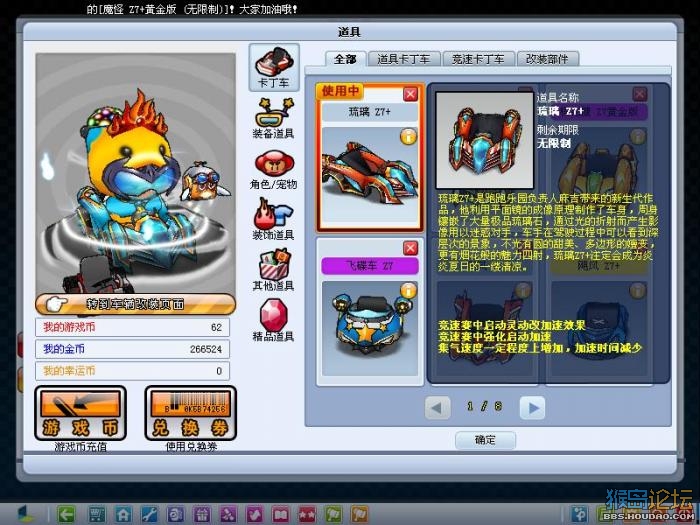This screenshot has width=700, height=525.
Task: Click the info icon on 飞碟车 Z7 card
Action: (408, 291)
